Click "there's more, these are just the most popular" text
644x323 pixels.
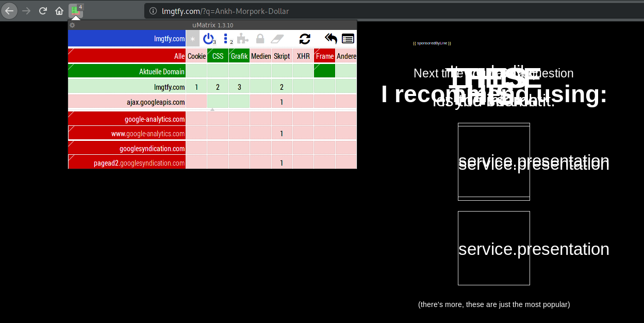(x=494, y=304)
